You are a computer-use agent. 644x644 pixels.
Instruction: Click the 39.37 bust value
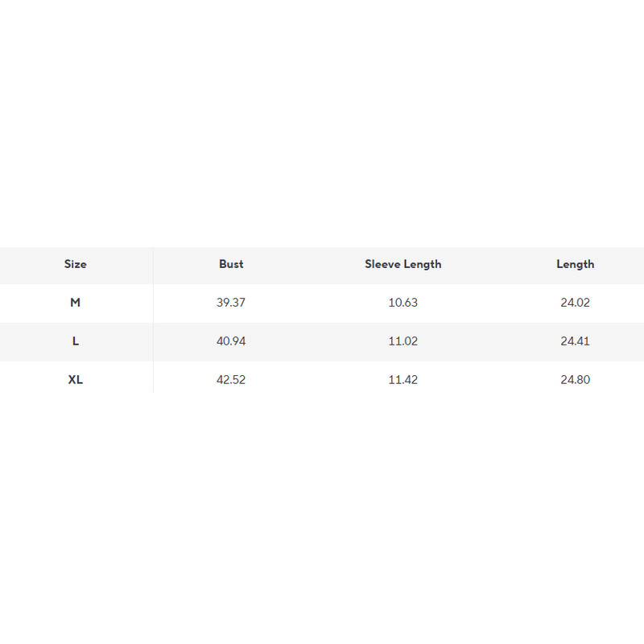(231, 303)
